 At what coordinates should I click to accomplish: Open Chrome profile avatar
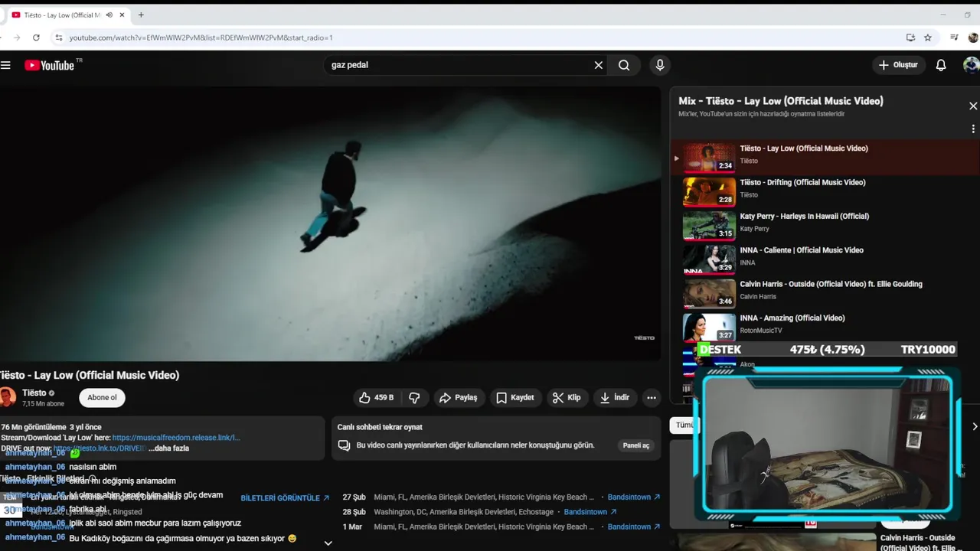[972, 37]
